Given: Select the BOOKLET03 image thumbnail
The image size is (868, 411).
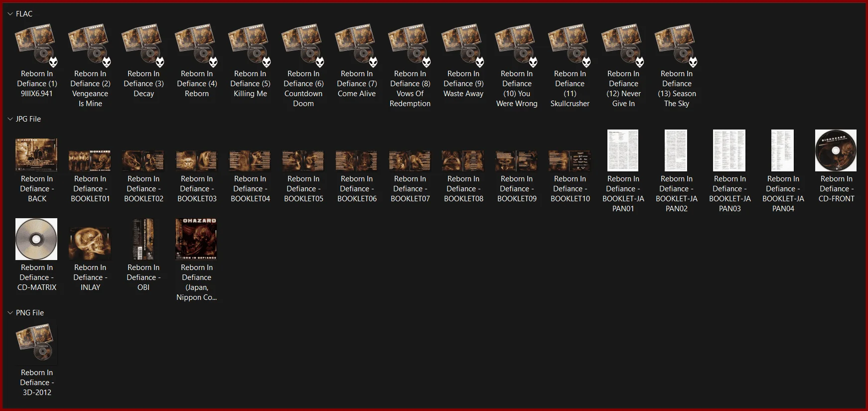Looking at the screenshot, I should 196,161.
